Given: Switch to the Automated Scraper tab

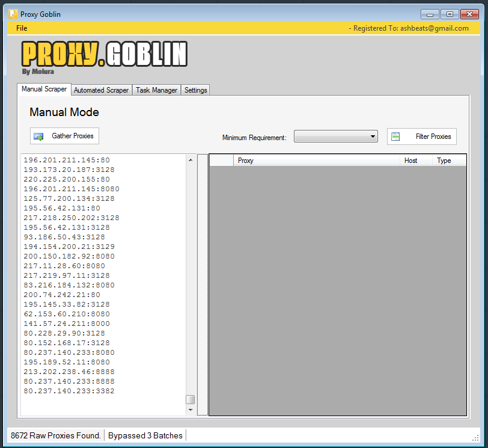Looking at the screenshot, I should point(101,90).
